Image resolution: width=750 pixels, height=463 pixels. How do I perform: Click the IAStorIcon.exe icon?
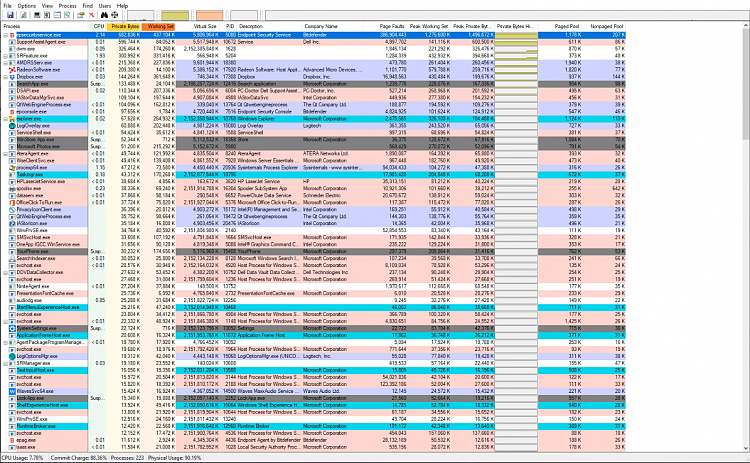coord(12,223)
